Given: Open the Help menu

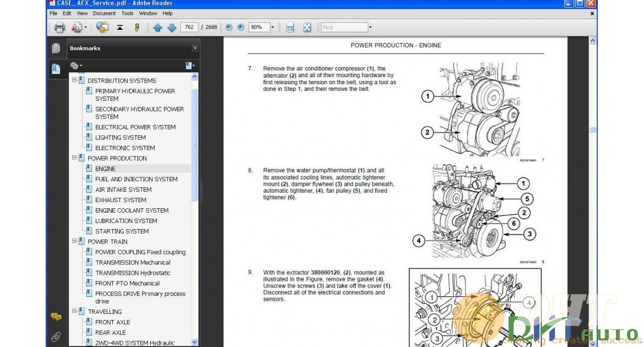Looking at the screenshot, I should (167, 13).
